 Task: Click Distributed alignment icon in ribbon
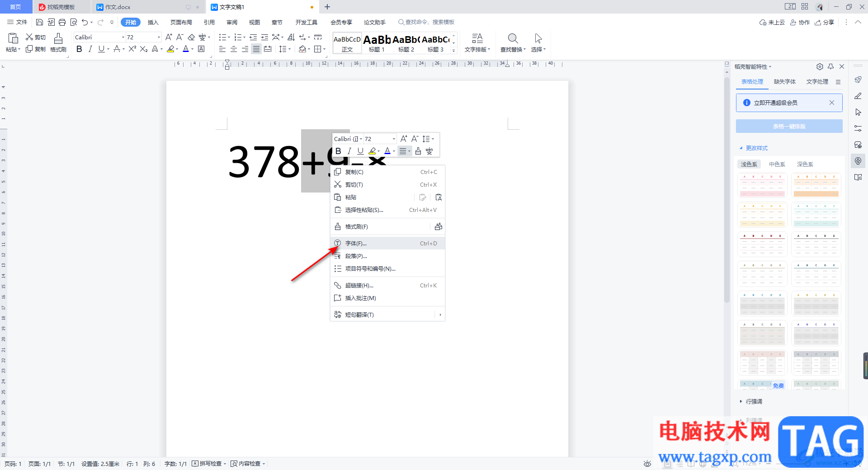tap(268, 49)
